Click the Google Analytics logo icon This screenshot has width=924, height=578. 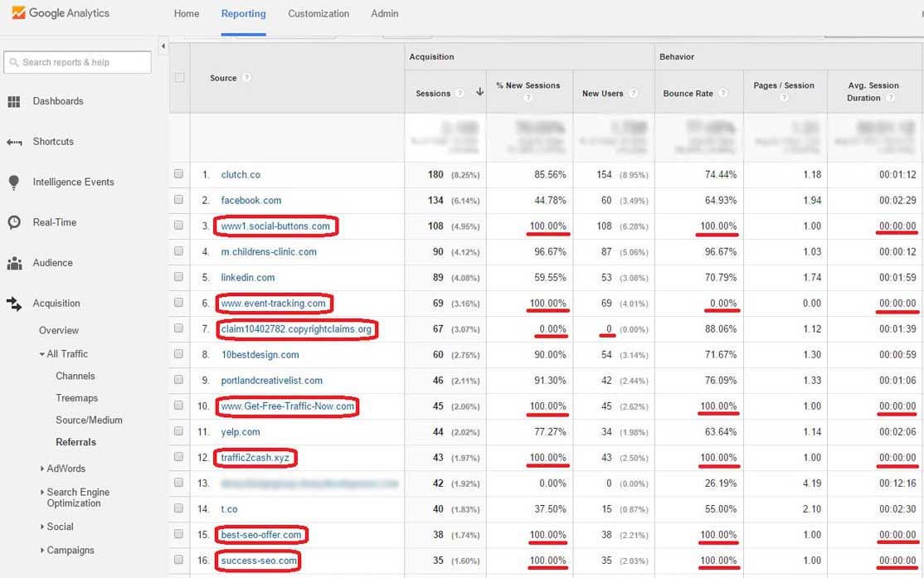pyautogui.click(x=18, y=12)
